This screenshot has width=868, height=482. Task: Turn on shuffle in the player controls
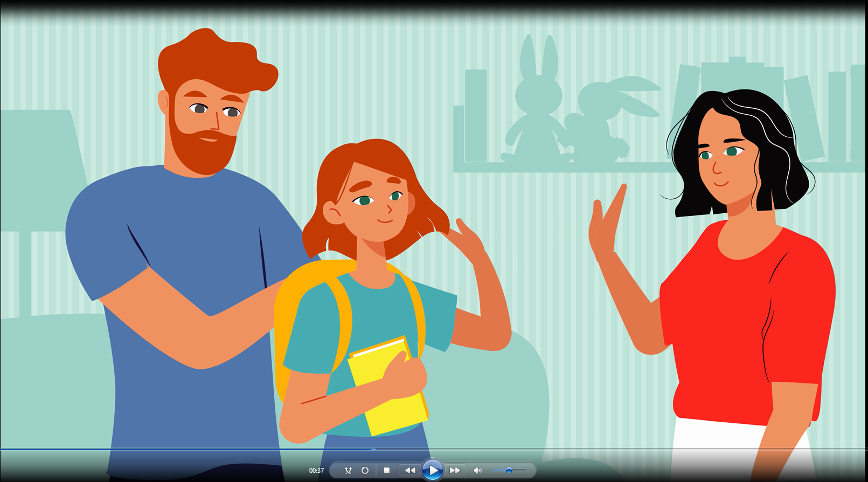pyautogui.click(x=348, y=470)
